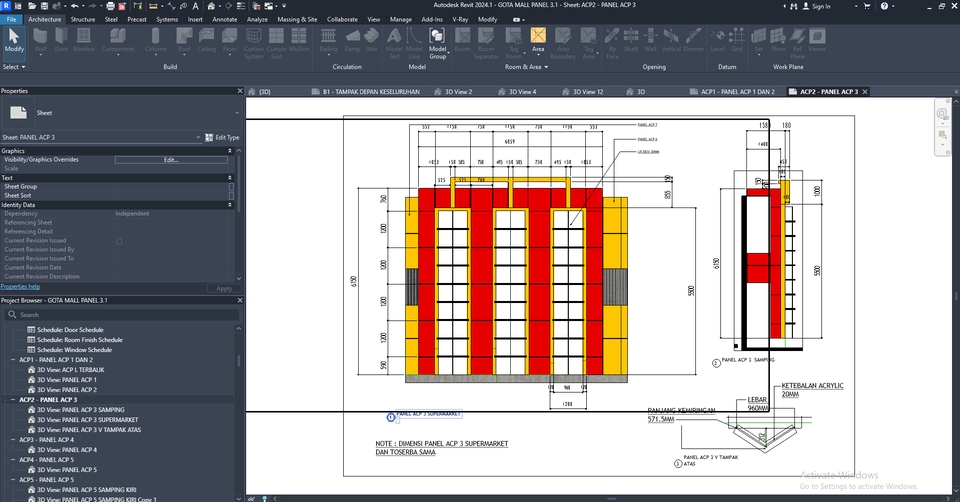Viewport: 960px width, 502px height.
Task: Open the Properties help link
Action: [20, 287]
